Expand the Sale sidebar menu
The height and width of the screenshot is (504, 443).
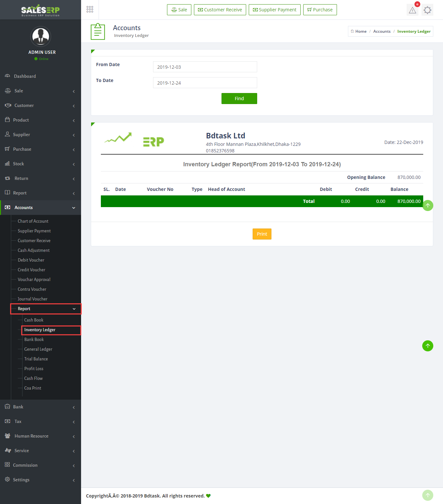click(x=41, y=91)
